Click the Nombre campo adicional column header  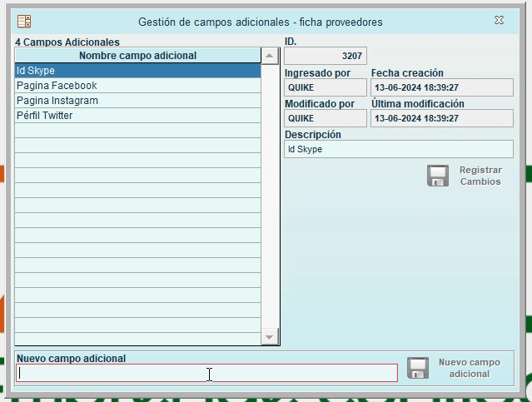pyautogui.click(x=137, y=56)
